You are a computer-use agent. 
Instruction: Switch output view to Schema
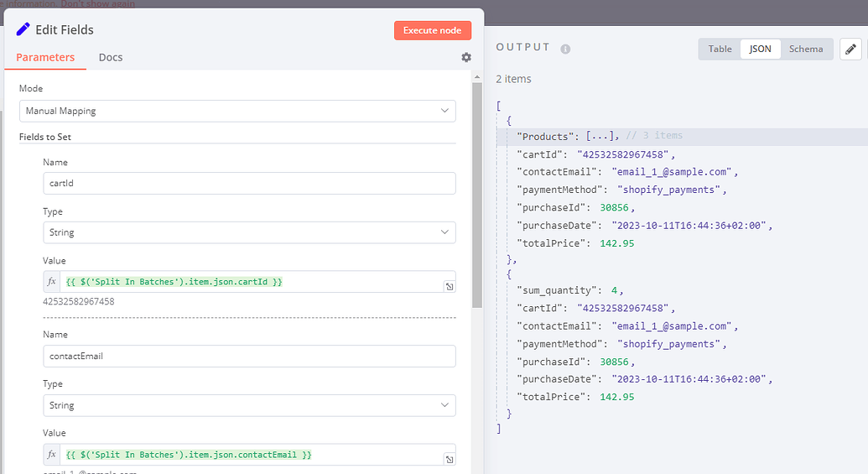pos(805,49)
